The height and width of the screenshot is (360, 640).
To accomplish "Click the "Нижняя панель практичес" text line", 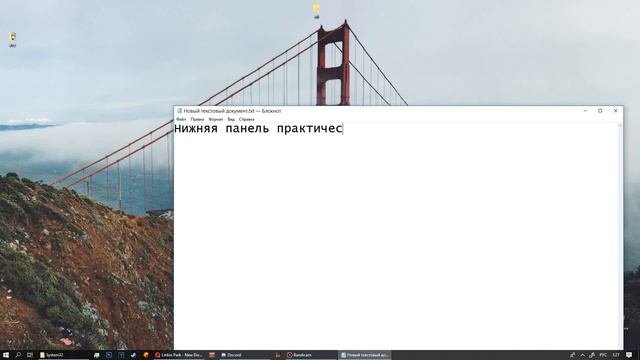I will click(x=258, y=129).
